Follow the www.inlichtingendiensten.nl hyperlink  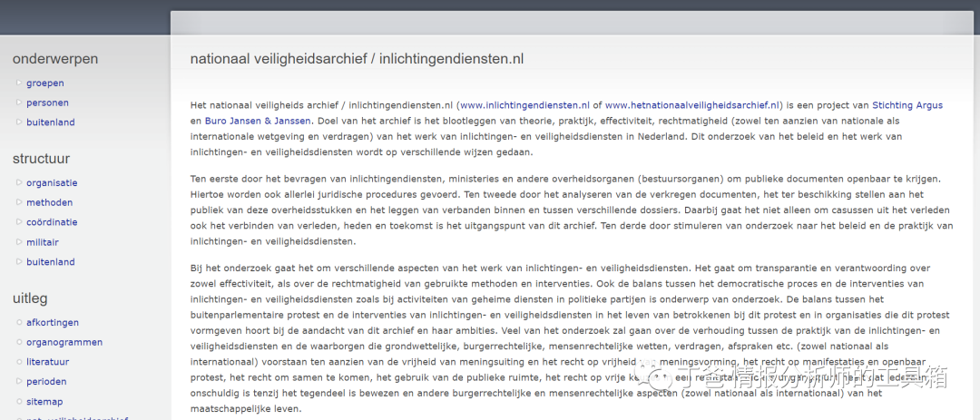tap(525, 105)
